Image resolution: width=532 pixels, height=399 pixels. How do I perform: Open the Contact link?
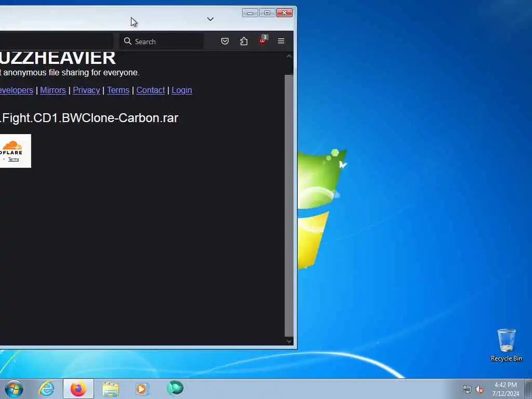[x=151, y=90]
